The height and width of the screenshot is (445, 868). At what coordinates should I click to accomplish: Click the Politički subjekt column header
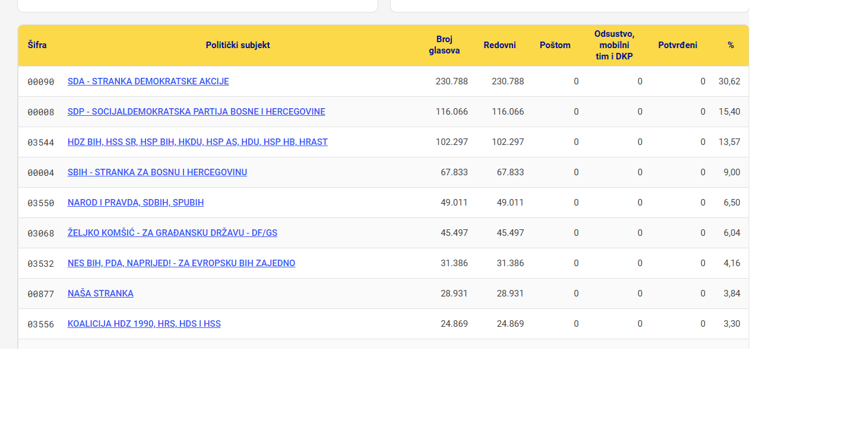(237, 45)
